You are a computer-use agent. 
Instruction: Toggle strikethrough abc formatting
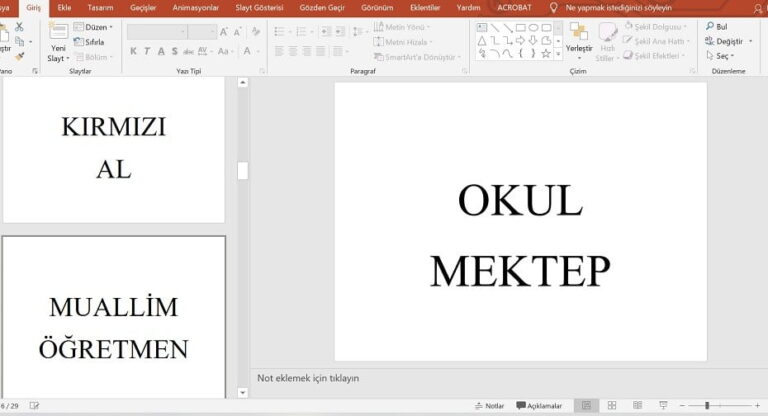(189, 51)
